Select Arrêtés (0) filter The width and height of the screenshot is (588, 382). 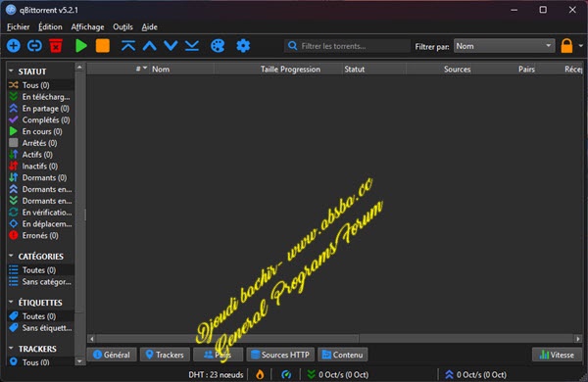40,143
